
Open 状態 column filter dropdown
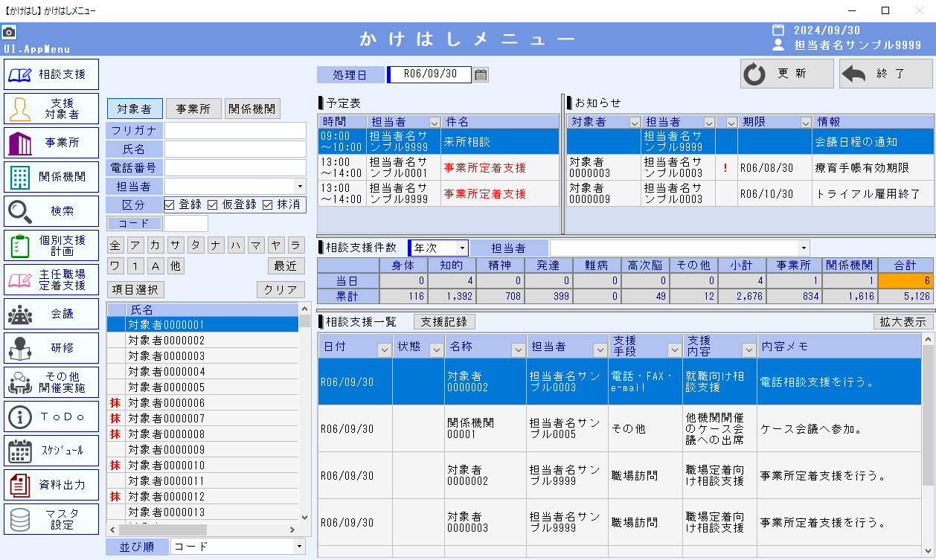[437, 350]
